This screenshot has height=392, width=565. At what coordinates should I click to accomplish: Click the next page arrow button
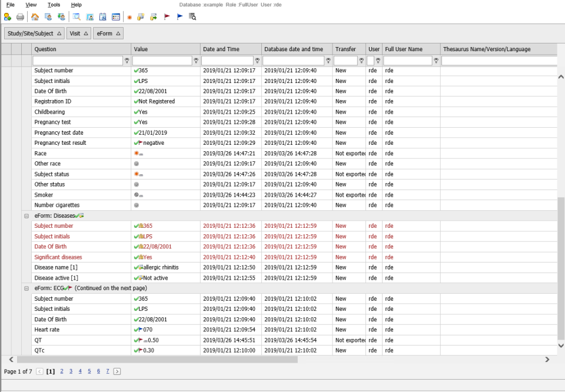click(117, 371)
